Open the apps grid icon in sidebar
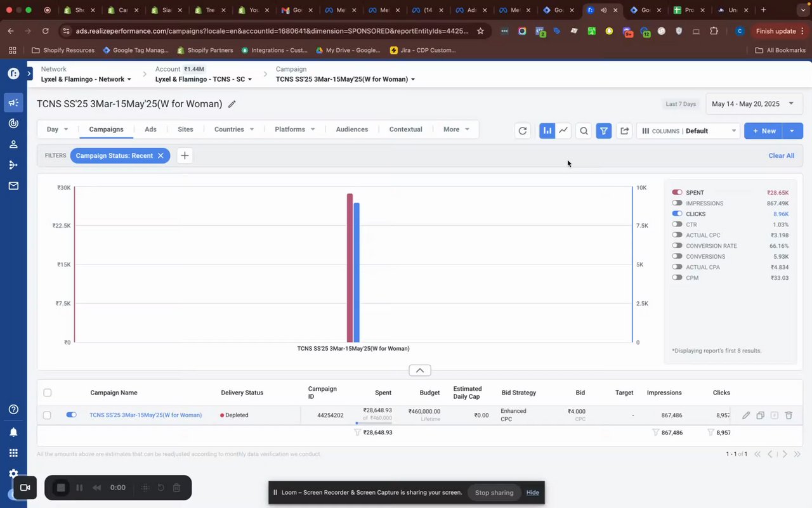This screenshot has width=812, height=508. (x=13, y=453)
